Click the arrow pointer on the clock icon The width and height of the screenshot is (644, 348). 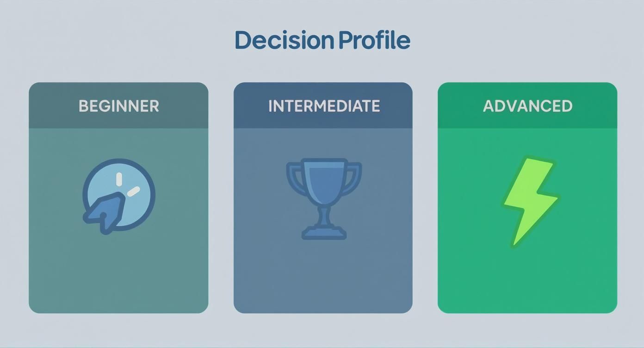tap(105, 212)
